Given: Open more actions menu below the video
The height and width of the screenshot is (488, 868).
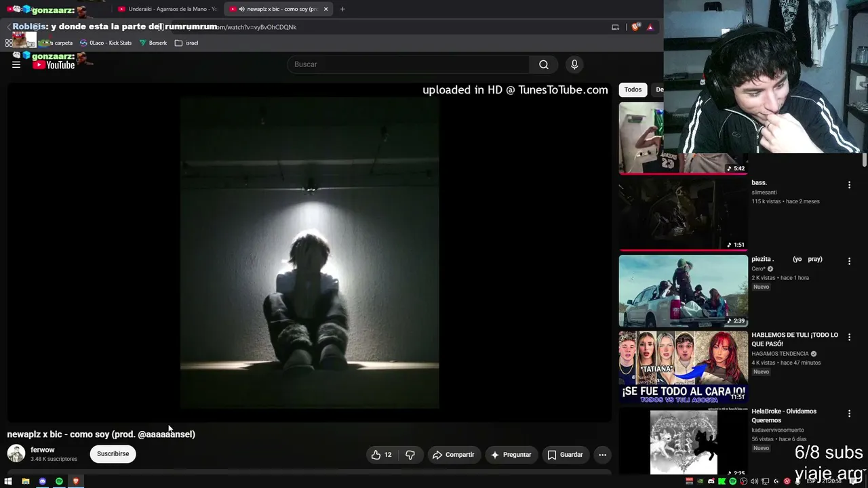Looking at the screenshot, I should click(x=602, y=455).
